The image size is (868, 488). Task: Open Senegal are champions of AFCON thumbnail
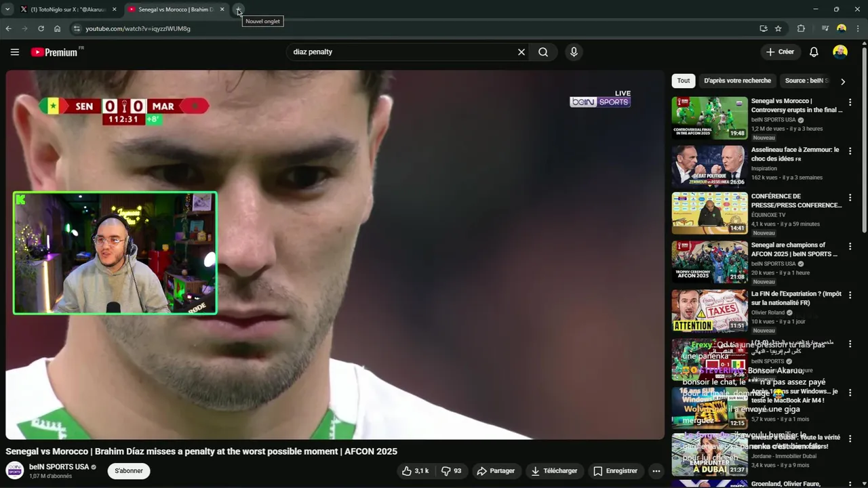point(710,262)
